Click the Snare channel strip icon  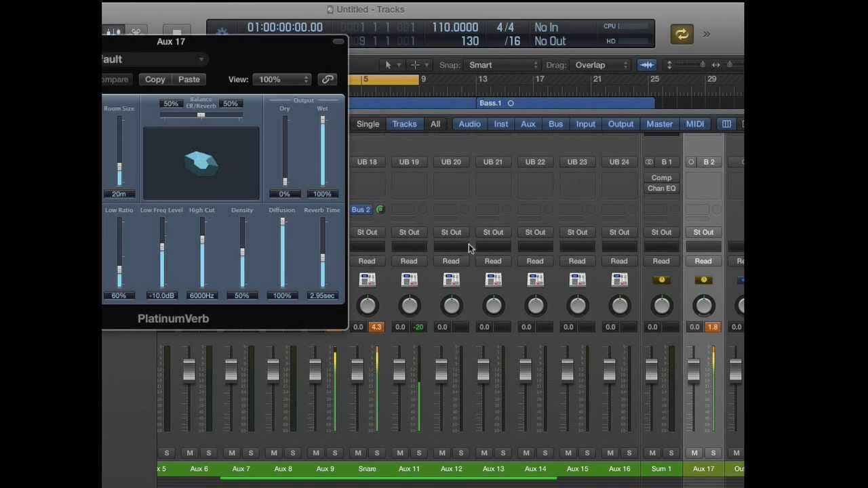pos(367,280)
